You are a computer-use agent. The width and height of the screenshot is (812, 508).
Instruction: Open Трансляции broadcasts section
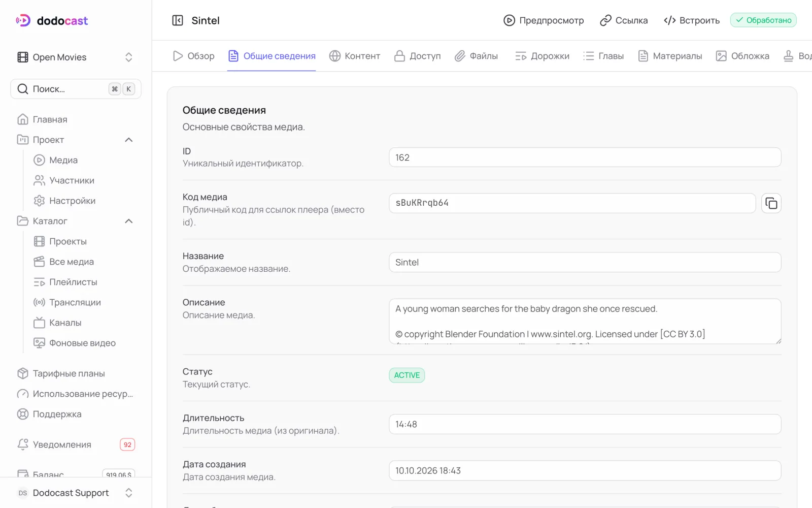click(67, 302)
